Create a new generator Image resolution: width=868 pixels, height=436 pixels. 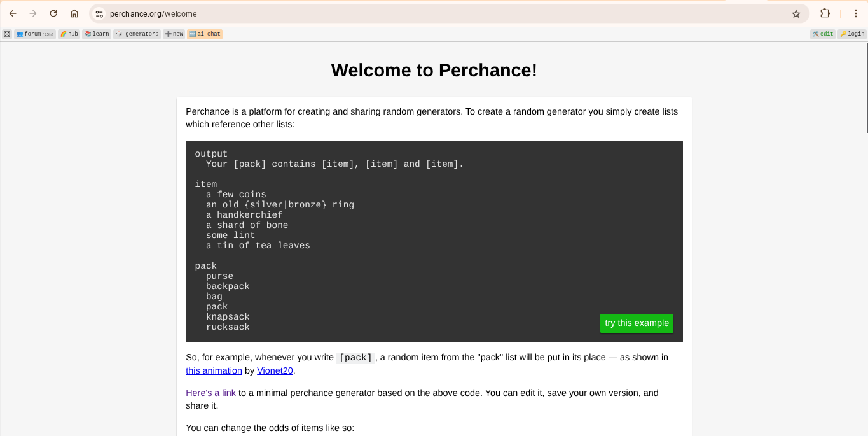click(174, 34)
